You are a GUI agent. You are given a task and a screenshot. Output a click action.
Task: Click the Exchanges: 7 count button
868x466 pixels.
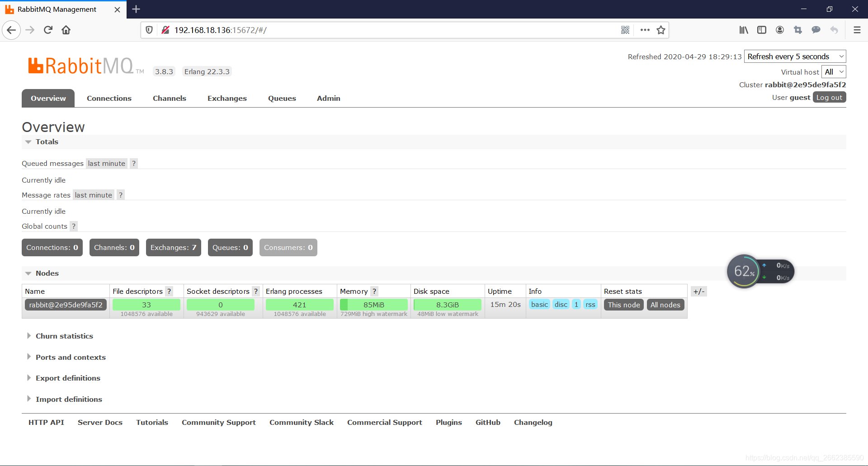tap(174, 248)
